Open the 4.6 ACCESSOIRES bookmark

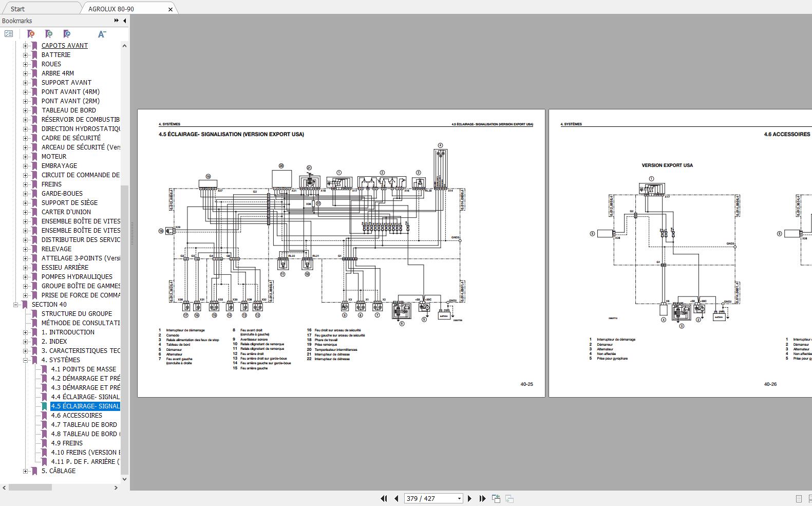coord(77,416)
